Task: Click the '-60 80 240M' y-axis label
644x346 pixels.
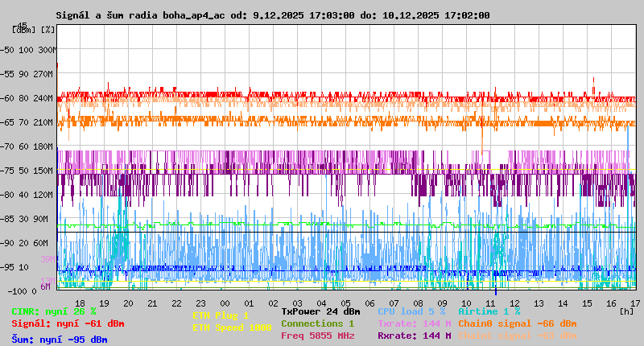Action: pos(27,98)
